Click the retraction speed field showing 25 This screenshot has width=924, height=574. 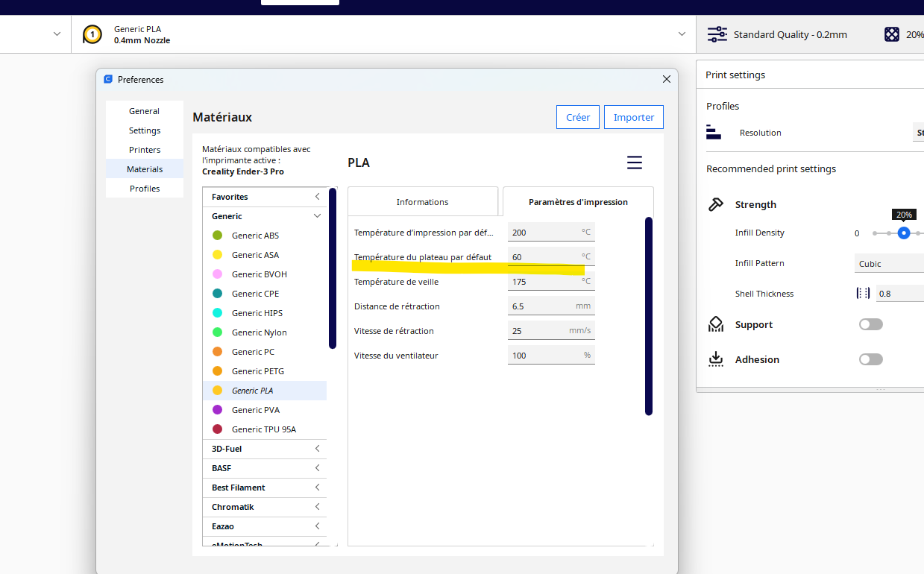[551, 330]
